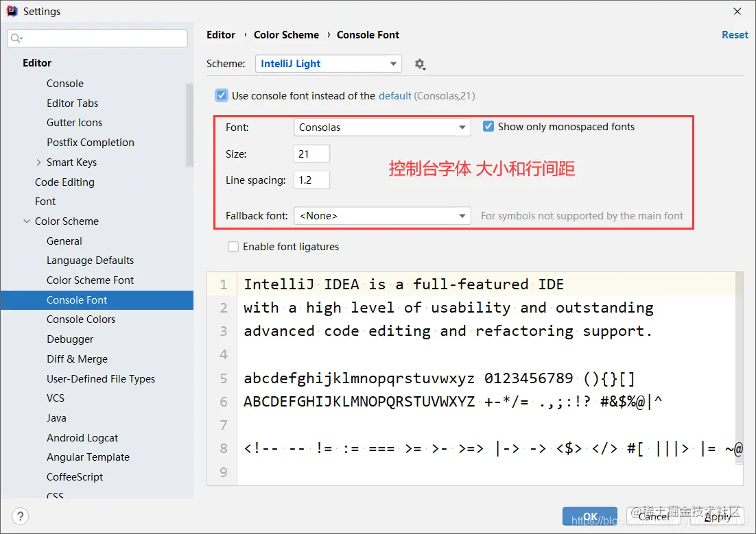Select VCS color scheme item
This screenshot has height=534, width=756.
tap(56, 398)
